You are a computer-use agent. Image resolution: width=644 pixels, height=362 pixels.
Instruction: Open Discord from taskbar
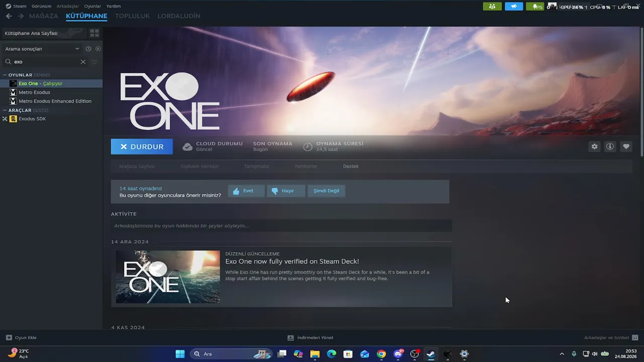(x=398, y=354)
